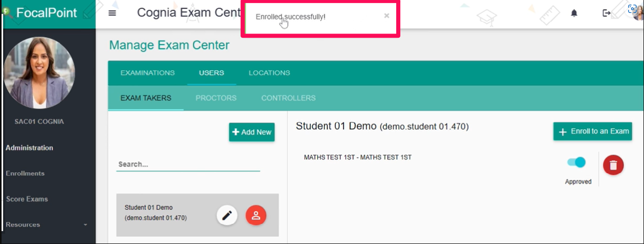Click the Add New button
This screenshot has height=244, width=644.
[x=252, y=132]
